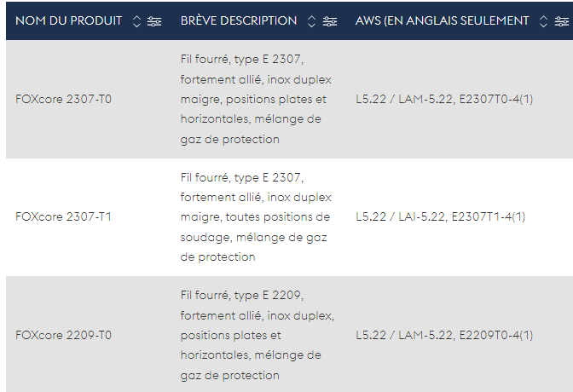
Task: Open filter options for AWS column
Action: click(562, 21)
